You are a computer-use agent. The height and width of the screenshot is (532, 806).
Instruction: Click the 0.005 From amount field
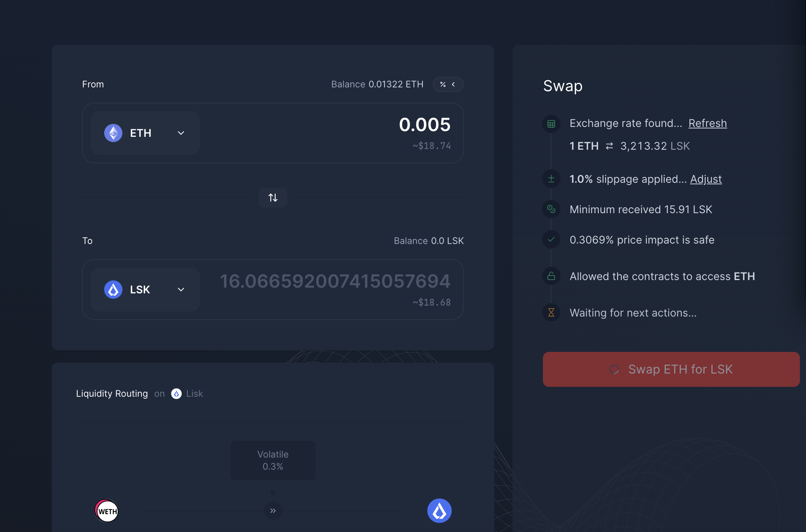(424, 125)
